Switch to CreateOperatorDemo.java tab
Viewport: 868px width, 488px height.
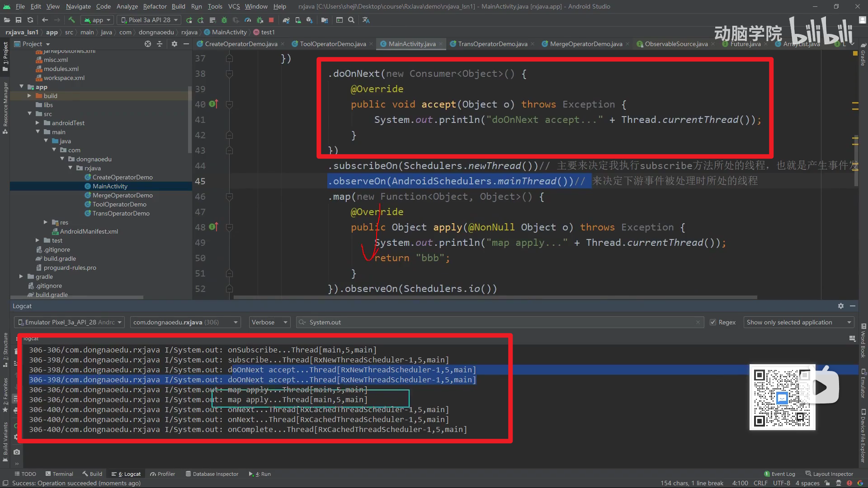click(241, 44)
